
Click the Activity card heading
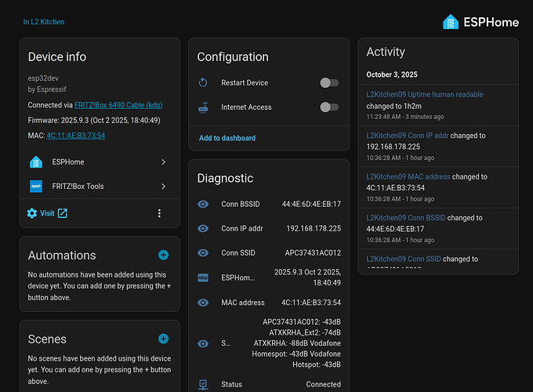tap(386, 52)
